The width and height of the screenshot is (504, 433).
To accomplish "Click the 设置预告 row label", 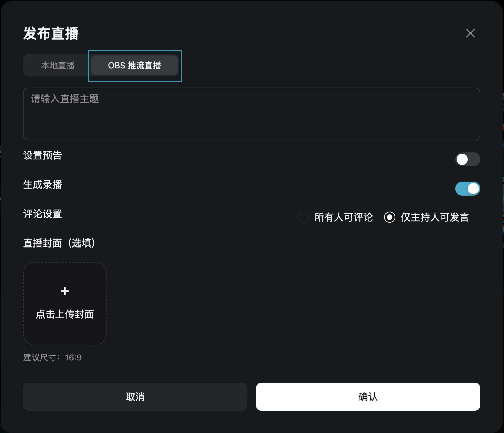I will (43, 155).
